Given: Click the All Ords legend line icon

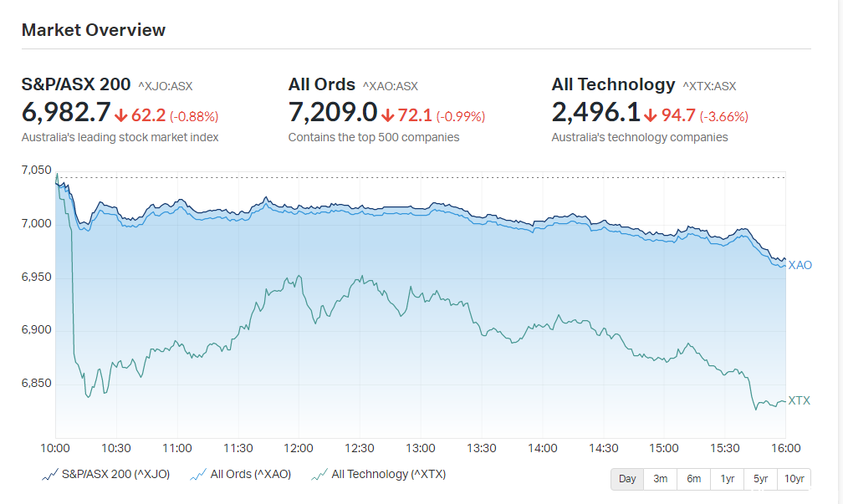Looking at the screenshot, I should 198,475.
